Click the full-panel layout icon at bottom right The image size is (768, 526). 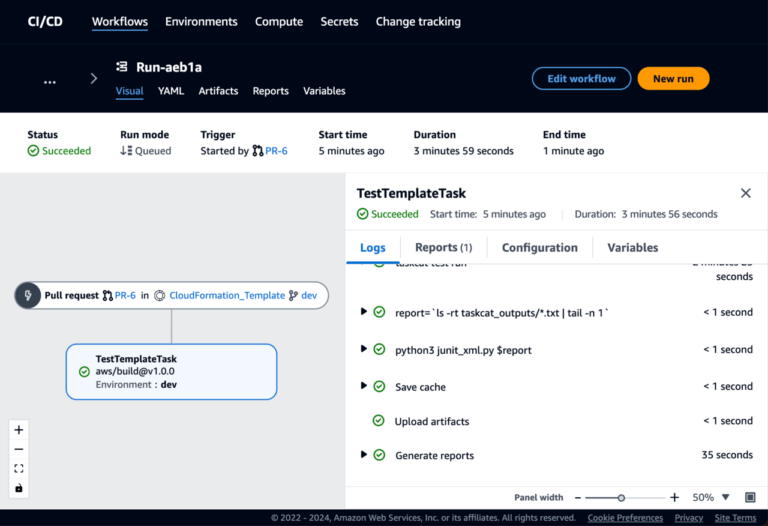pyautogui.click(x=750, y=498)
